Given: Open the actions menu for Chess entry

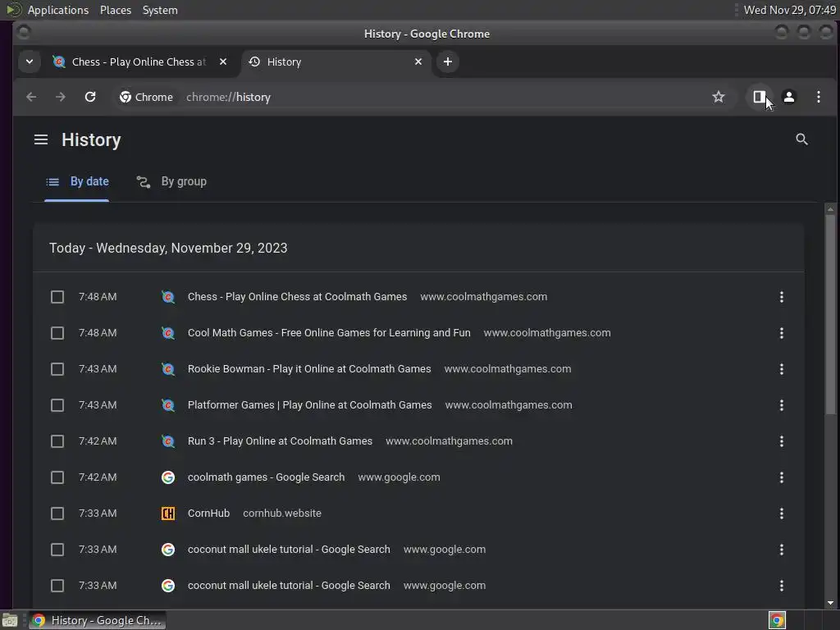Looking at the screenshot, I should tap(782, 297).
